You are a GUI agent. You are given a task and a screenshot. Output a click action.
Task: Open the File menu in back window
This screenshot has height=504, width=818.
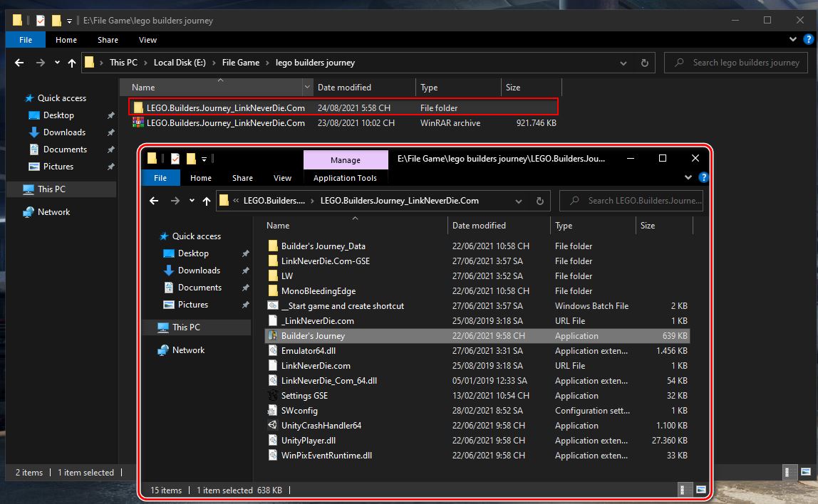click(x=26, y=40)
